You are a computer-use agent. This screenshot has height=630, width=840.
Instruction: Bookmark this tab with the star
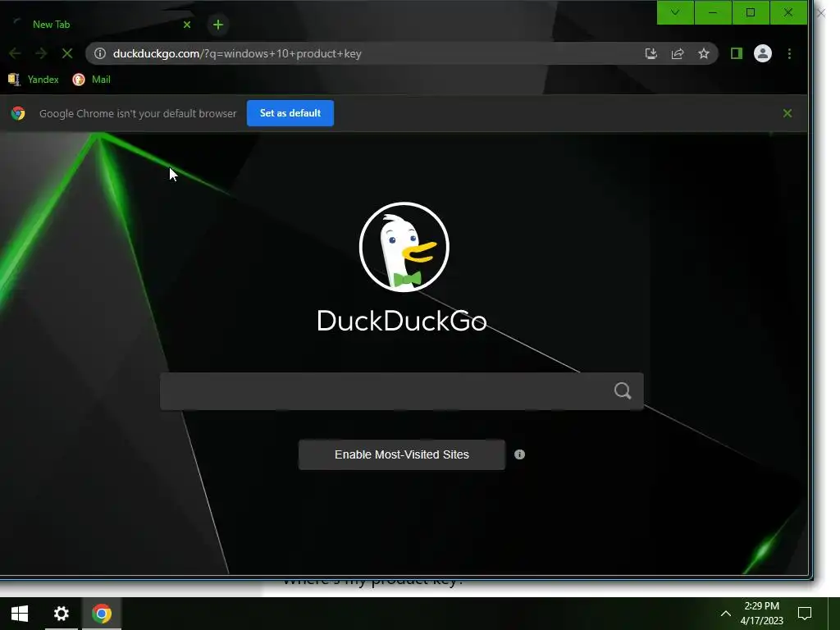(703, 53)
